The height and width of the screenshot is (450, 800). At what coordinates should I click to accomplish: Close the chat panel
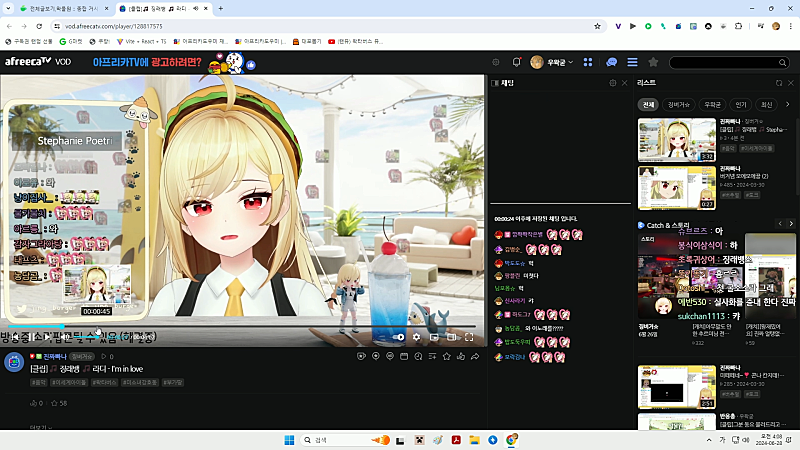coord(624,83)
